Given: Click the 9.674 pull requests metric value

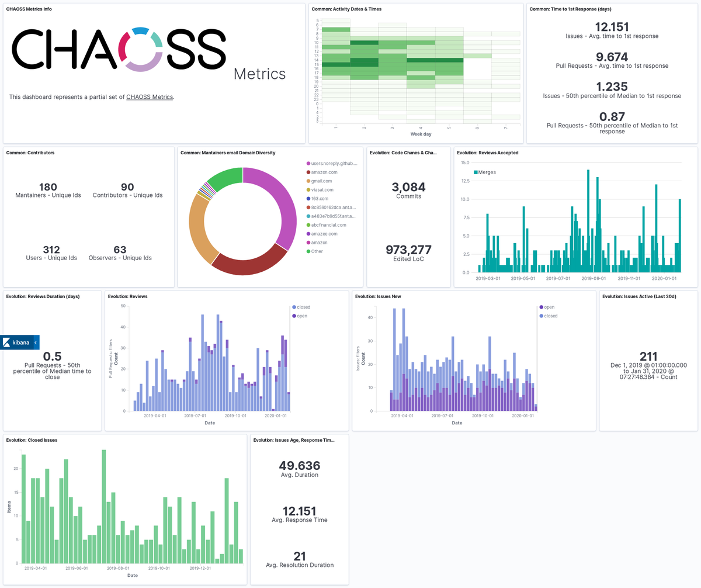Looking at the screenshot, I should 612,57.
